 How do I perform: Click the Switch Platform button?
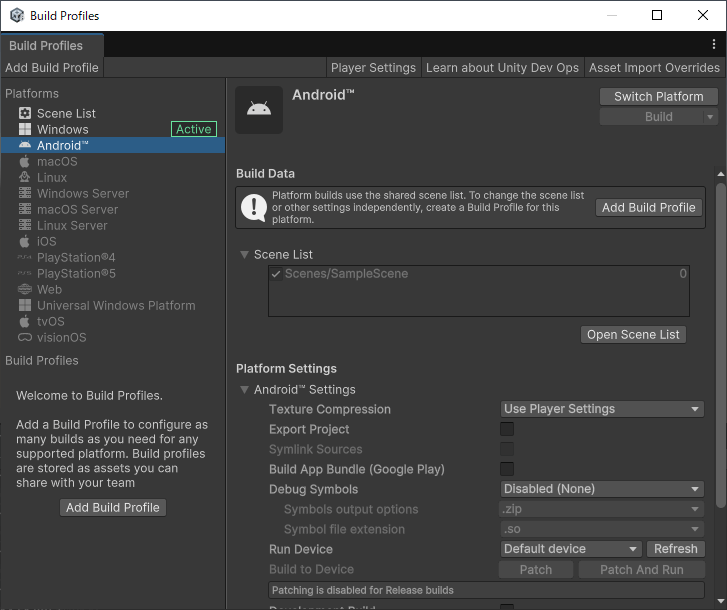(x=658, y=96)
